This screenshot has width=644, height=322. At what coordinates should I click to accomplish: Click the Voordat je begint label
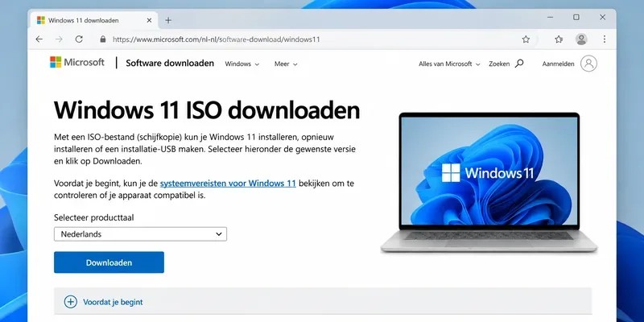click(x=113, y=303)
